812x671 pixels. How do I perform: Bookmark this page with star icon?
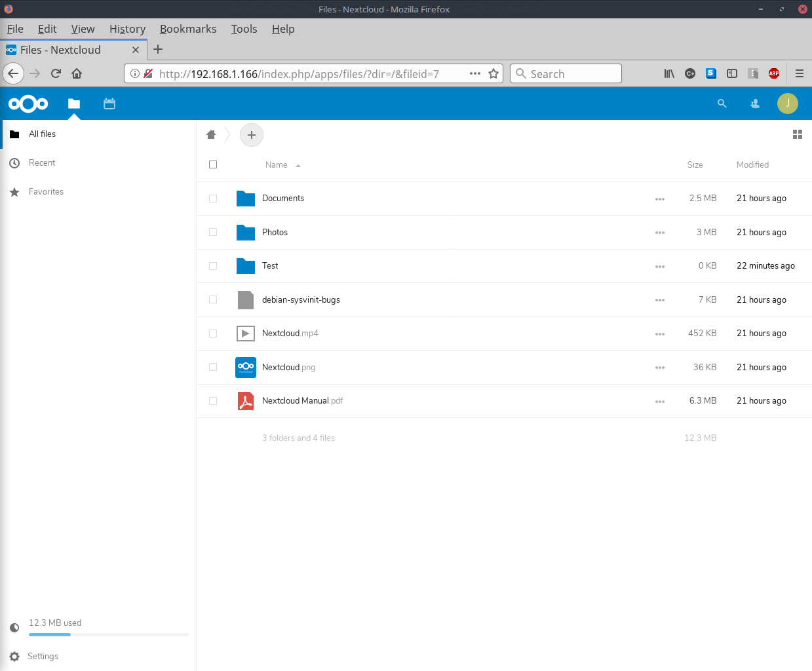[x=493, y=73]
